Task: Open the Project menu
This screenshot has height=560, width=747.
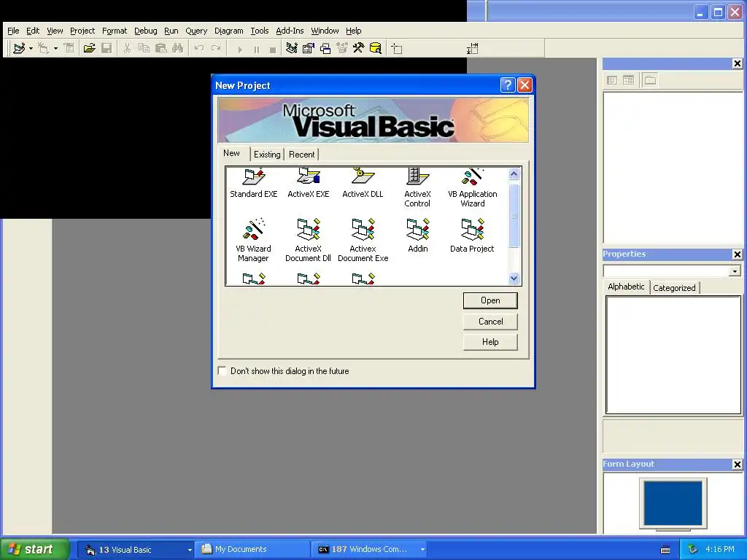Action: click(82, 31)
